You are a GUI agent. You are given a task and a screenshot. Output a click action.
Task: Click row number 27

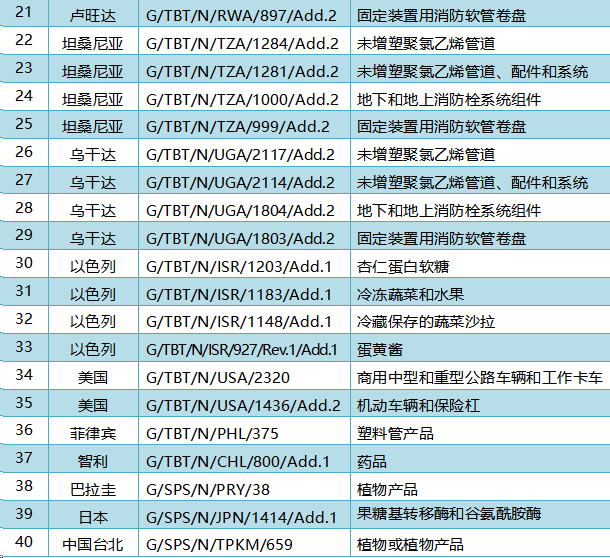pyautogui.click(x=24, y=180)
